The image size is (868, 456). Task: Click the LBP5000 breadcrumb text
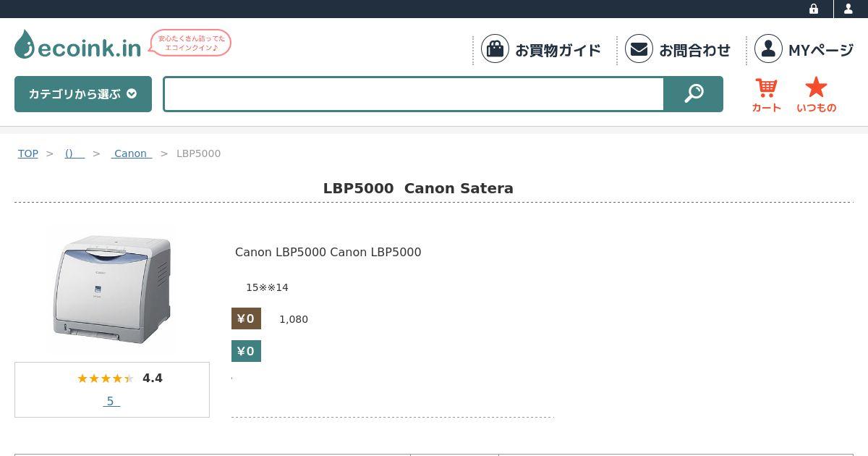coord(198,153)
